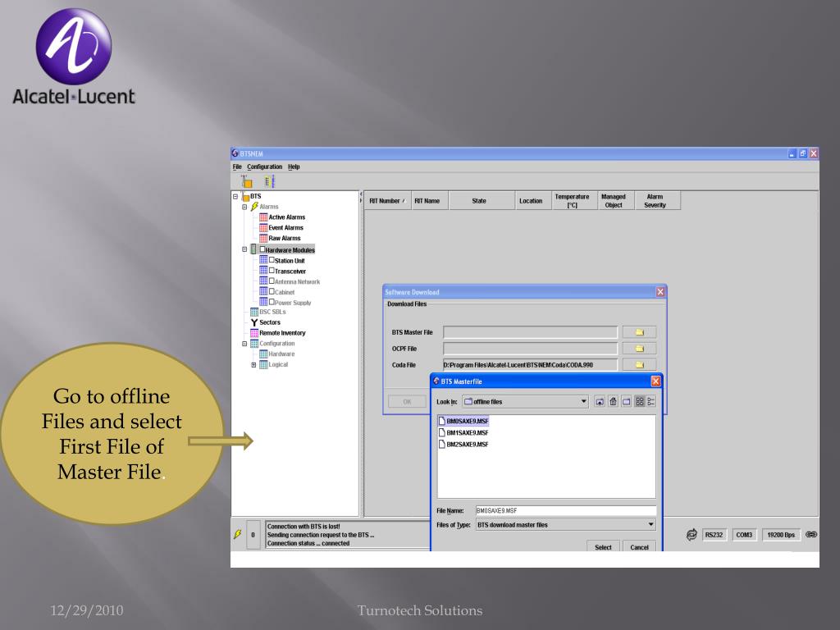
Task: Click the Remote Inventory pink grid icon
Action: pyautogui.click(x=254, y=333)
